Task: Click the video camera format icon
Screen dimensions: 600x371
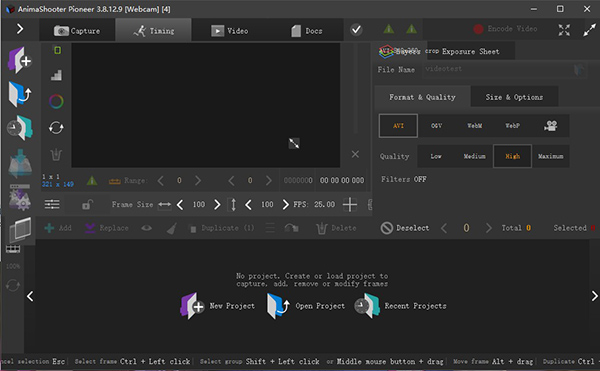Action: (x=551, y=125)
